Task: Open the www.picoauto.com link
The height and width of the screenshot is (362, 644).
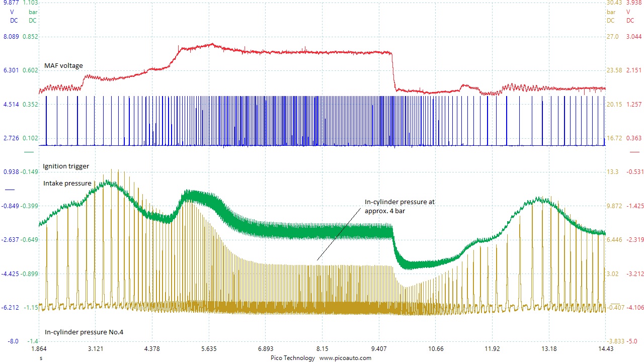Action: (x=345, y=358)
